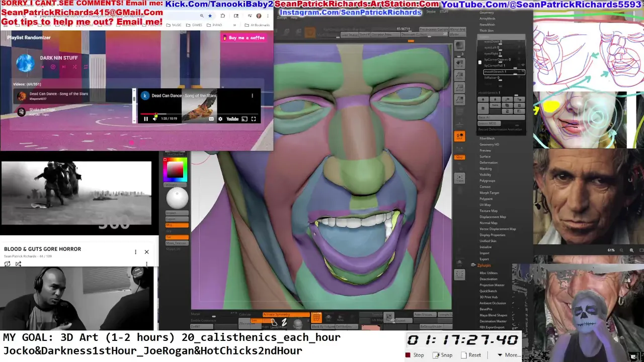Click the browser profile avatar

[259, 16]
